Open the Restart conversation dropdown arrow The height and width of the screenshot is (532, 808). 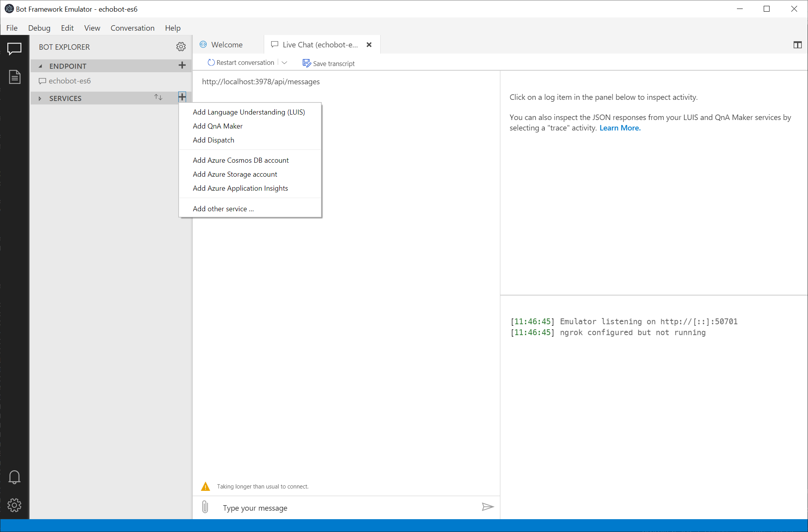284,63
